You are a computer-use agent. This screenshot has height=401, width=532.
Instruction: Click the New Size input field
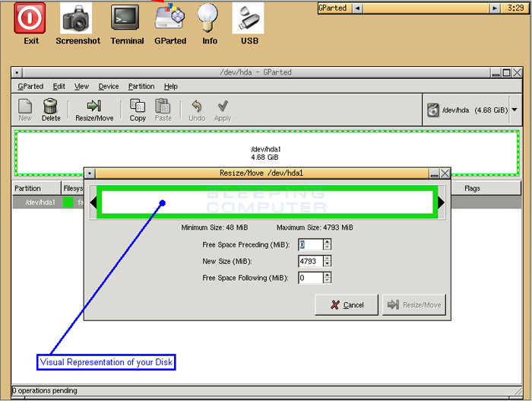click(x=311, y=261)
